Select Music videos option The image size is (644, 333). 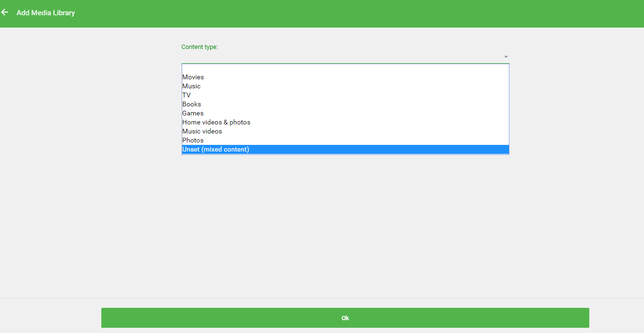click(x=345, y=131)
